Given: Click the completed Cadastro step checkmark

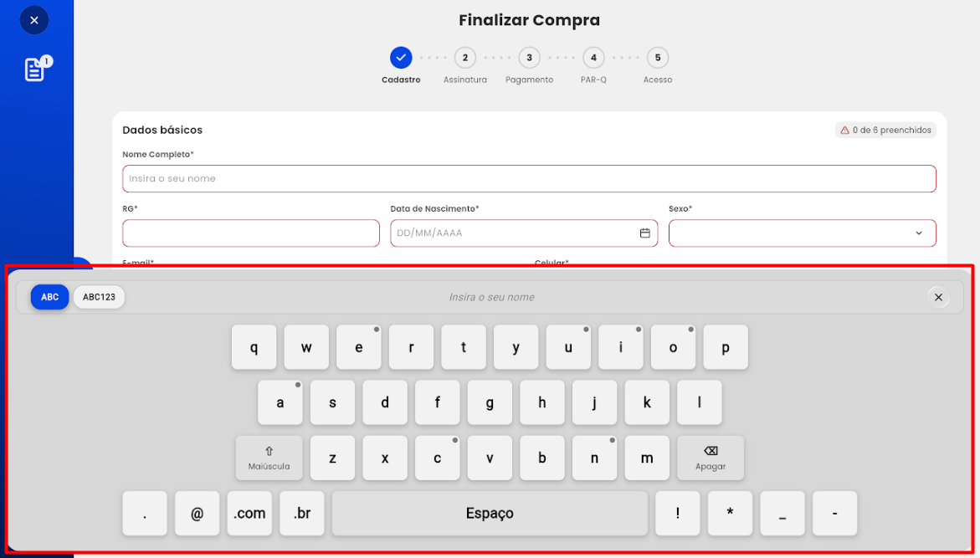Looking at the screenshot, I should [x=401, y=58].
